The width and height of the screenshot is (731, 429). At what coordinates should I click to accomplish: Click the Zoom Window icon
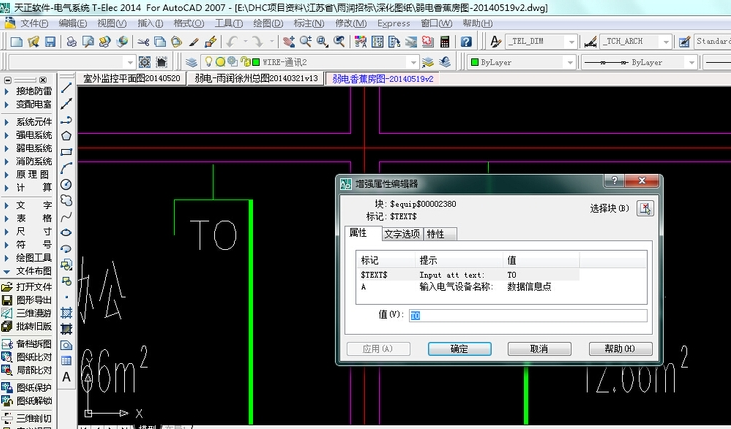[x=323, y=42]
